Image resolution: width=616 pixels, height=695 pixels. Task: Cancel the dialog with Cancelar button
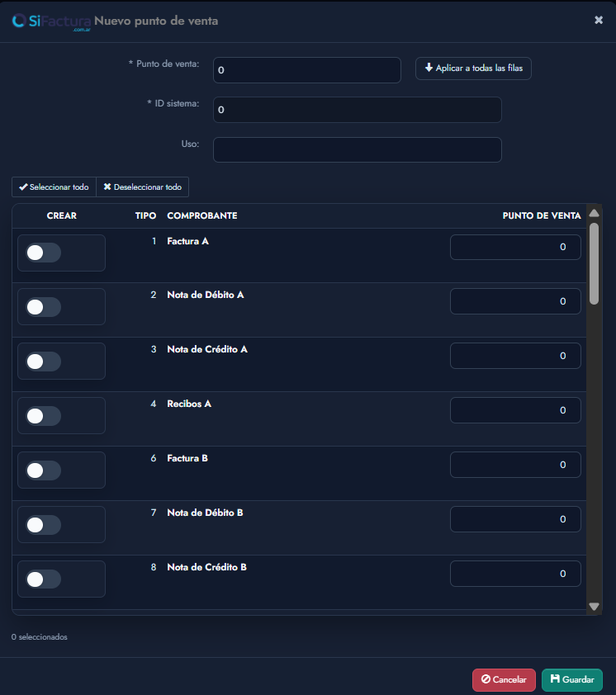click(x=504, y=679)
